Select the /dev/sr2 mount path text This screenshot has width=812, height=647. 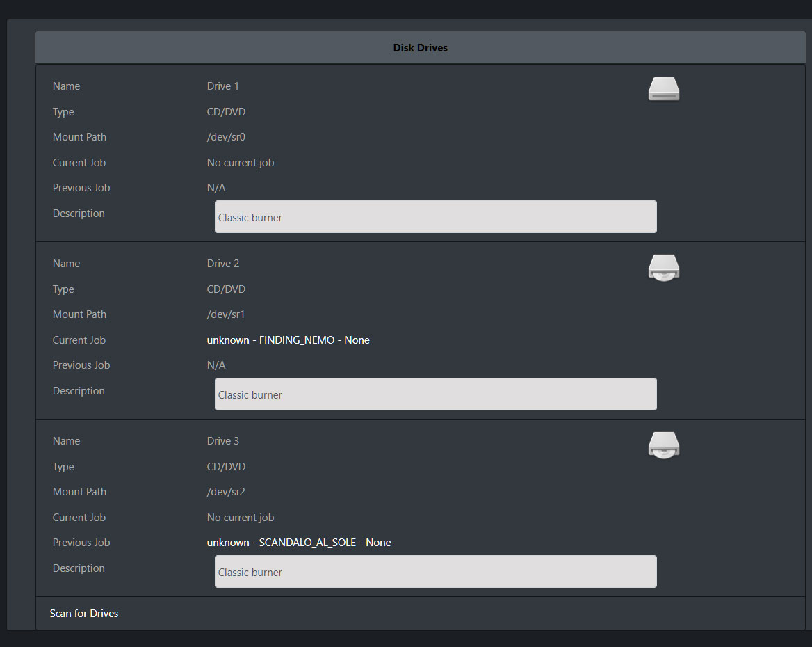226,492
